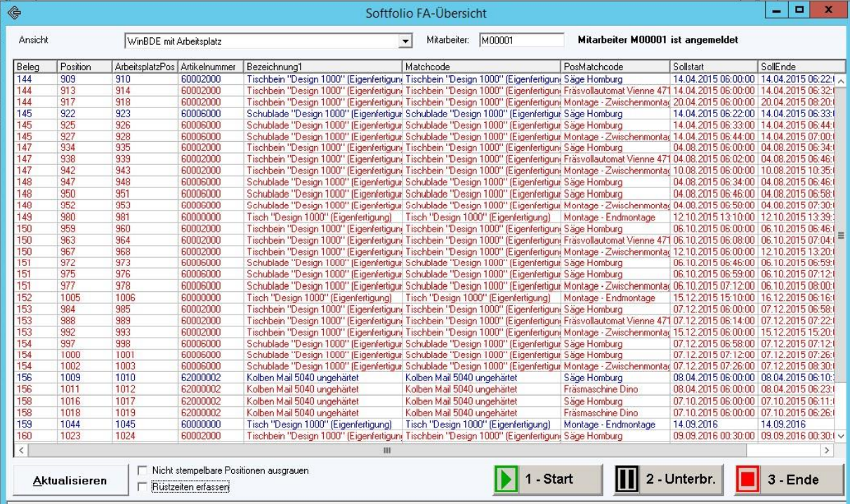Click the Sollstart column header
This screenshot has width=850, height=504.
[x=714, y=66]
